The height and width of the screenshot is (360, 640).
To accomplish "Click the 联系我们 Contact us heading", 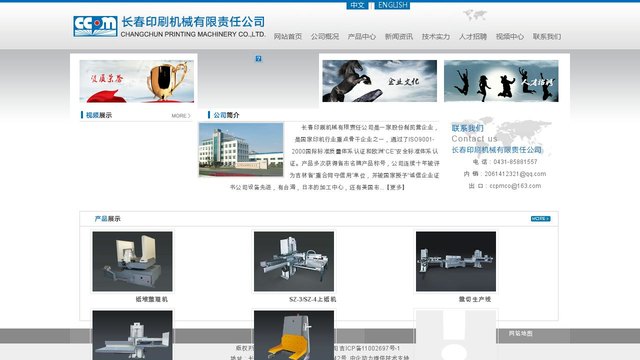I will [x=474, y=133].
